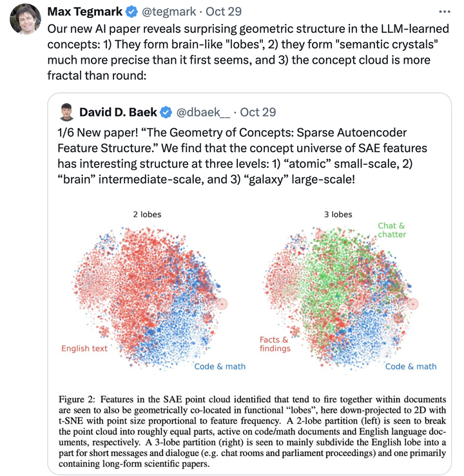Open the three-dot more options menu
This screenshot has width=464, height=476.
[445, 12]
